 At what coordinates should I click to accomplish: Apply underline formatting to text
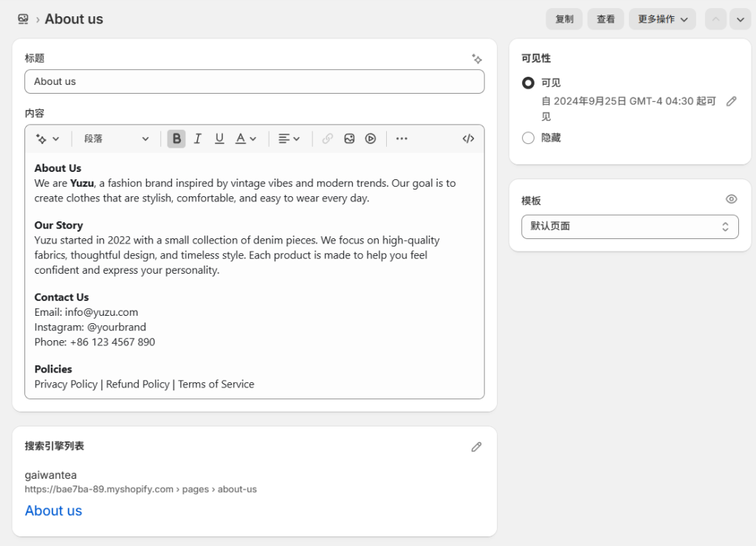click(x=219, y=138)
